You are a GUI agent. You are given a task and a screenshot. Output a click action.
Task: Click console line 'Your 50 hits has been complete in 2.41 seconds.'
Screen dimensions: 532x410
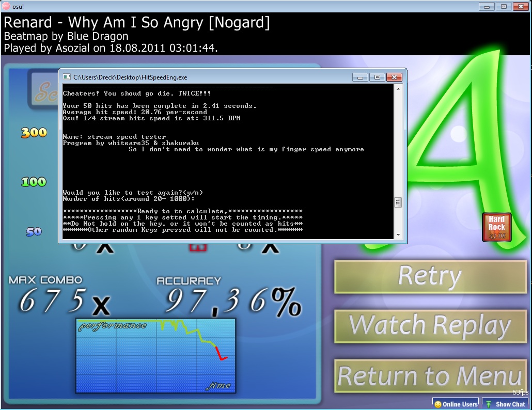[x=160, y=106]
